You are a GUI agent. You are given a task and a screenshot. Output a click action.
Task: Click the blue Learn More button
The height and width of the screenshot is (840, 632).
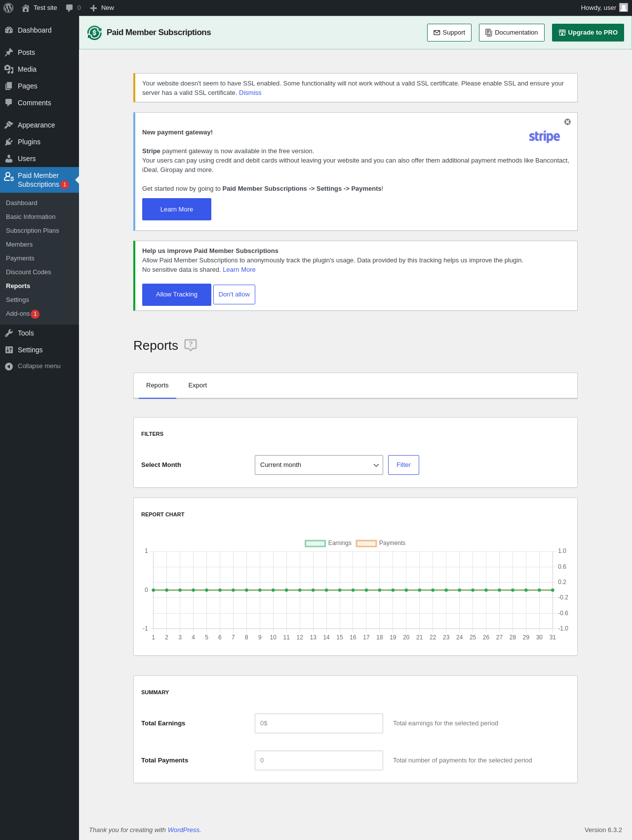click(177, 210)
